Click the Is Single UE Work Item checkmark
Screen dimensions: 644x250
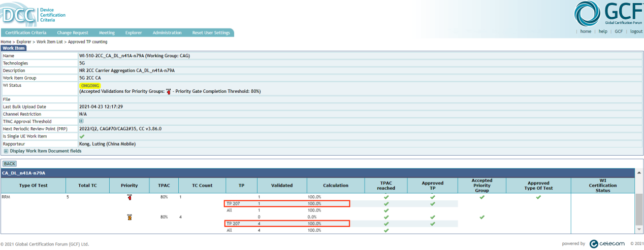[x=82, y=136]
